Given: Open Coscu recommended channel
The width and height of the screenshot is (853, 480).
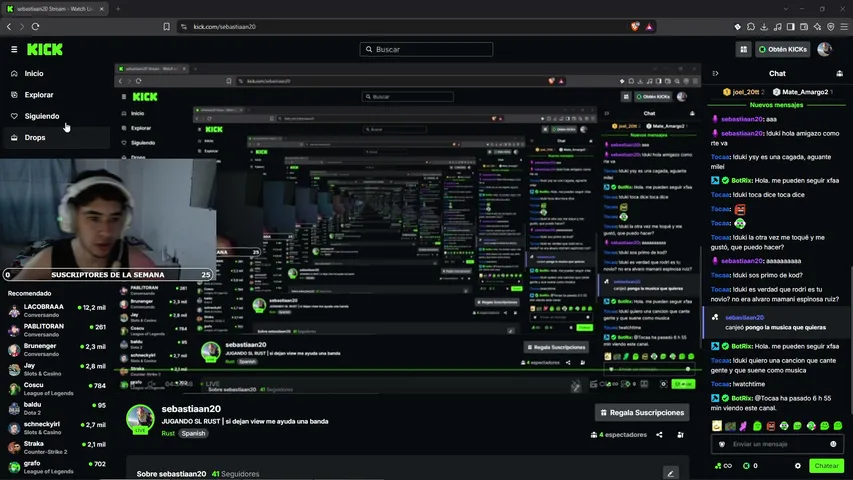Looking at the screenshot, I should [x=57, y=389].
